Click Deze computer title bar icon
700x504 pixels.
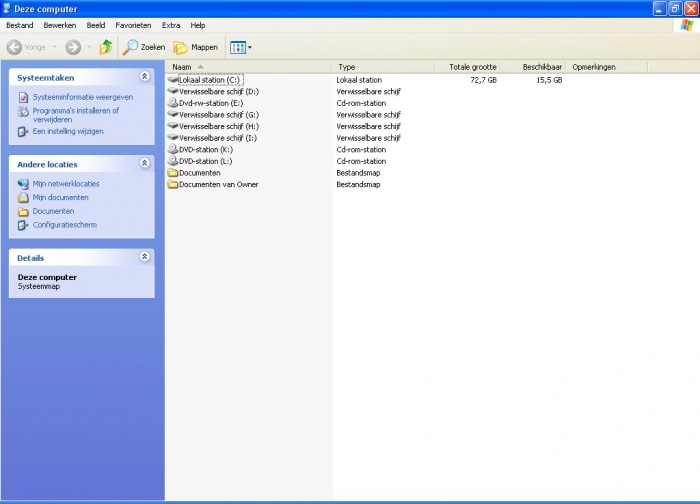point(7,8)
